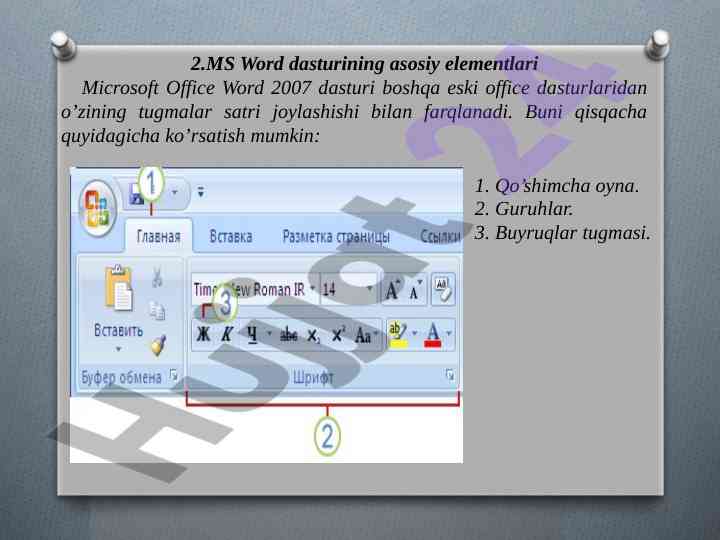Click the Буфер обмена group label
This screenshot has width=720, height=540.
coord(121,377)
